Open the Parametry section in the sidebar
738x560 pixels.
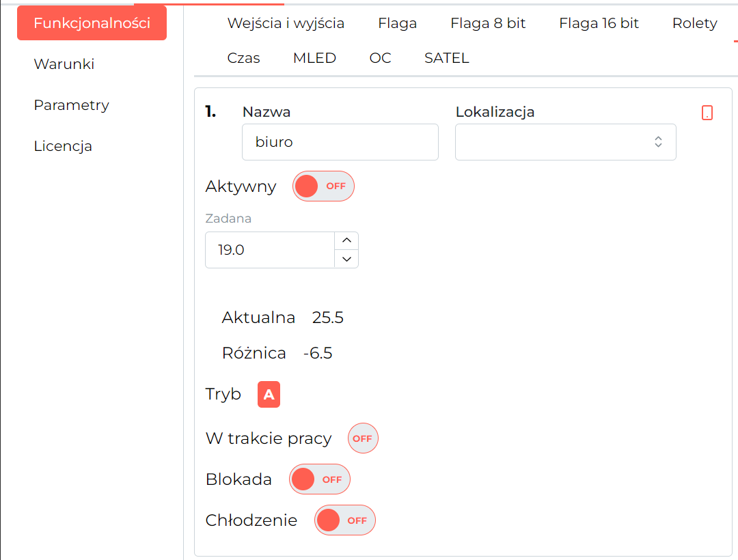pos(72,105)
